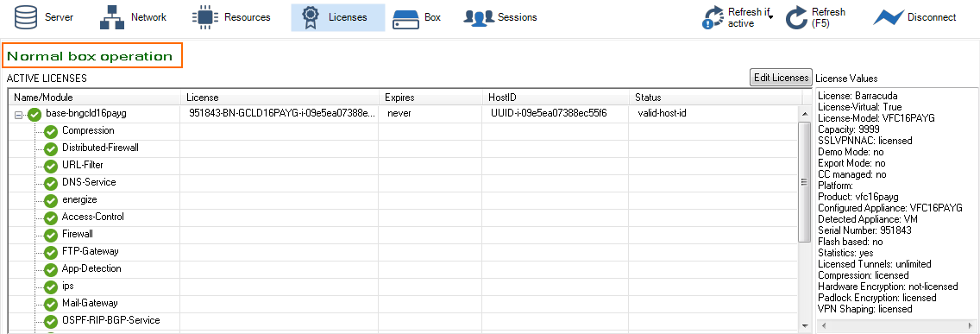Screen dimensions: 980x334
Task: Click the Refresh if active icon
Action: coord(713,18)
